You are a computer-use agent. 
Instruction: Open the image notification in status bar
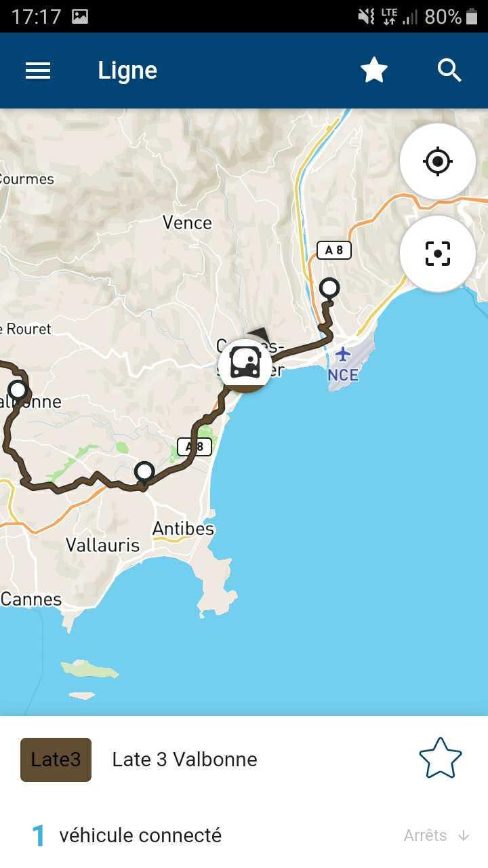(x=80, y=16)
